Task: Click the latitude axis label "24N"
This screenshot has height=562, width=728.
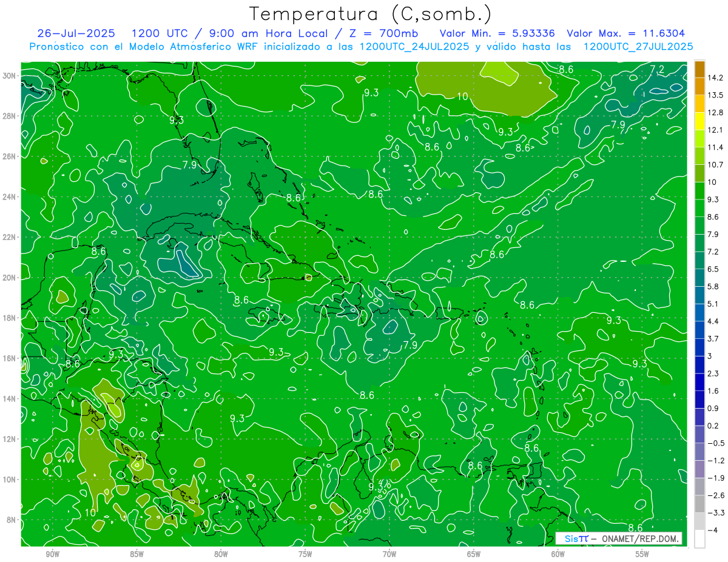Action: point(10,196)
